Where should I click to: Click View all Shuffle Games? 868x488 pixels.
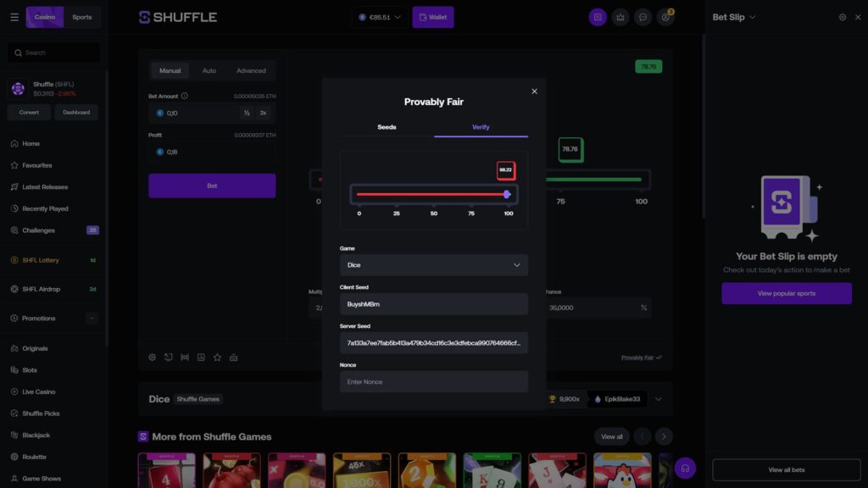click(x=612, y=436)
